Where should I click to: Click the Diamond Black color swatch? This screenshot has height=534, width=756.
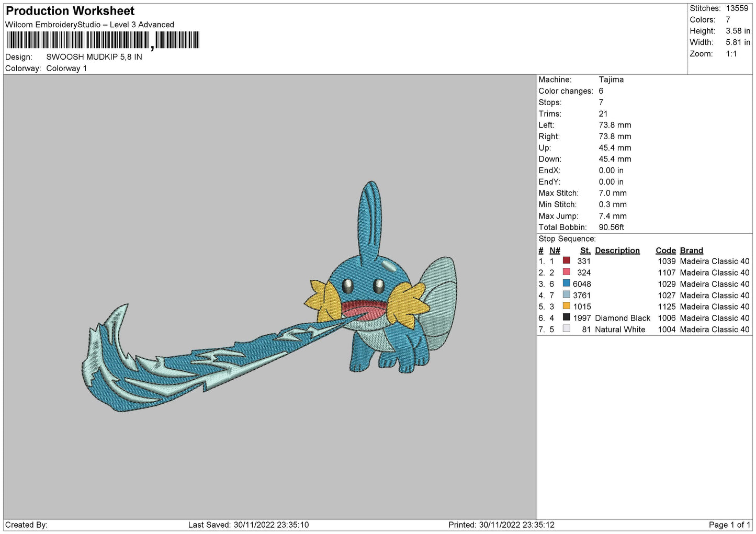pyautogui.click(x=566, y=317)
